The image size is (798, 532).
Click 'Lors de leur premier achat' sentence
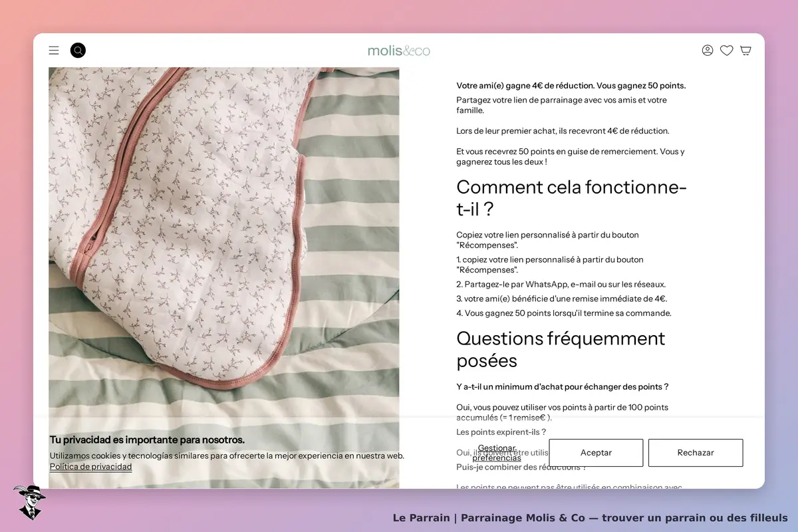563,131
